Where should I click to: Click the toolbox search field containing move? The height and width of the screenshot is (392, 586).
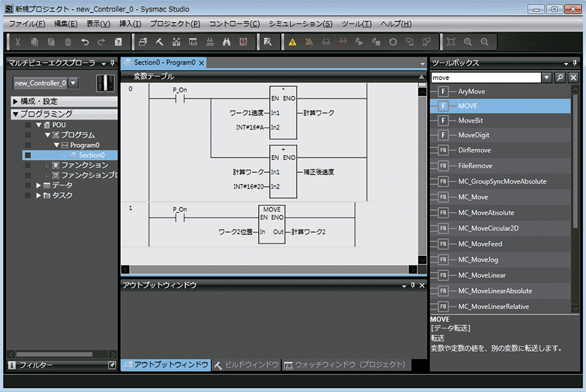pos(486,78)
